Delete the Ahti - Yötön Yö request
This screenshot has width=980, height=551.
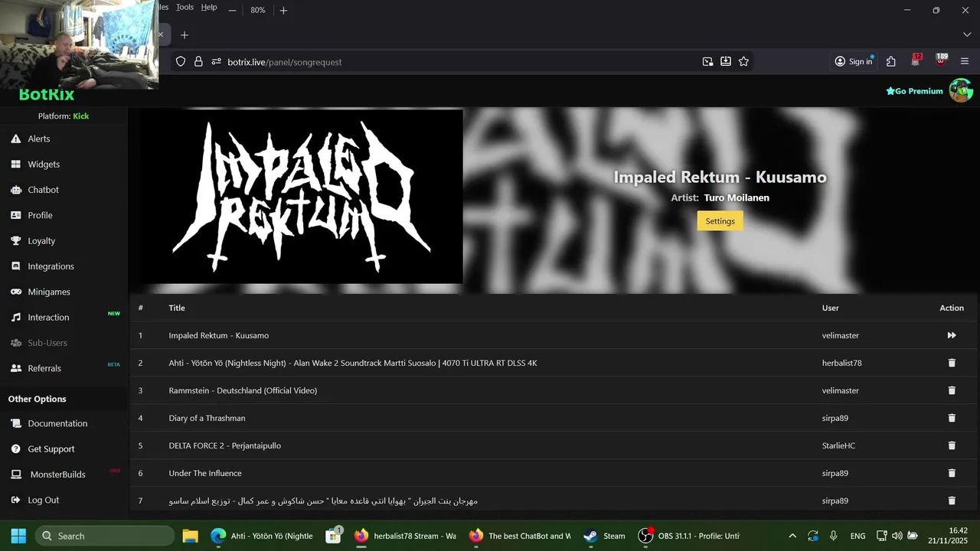[952, 363]
